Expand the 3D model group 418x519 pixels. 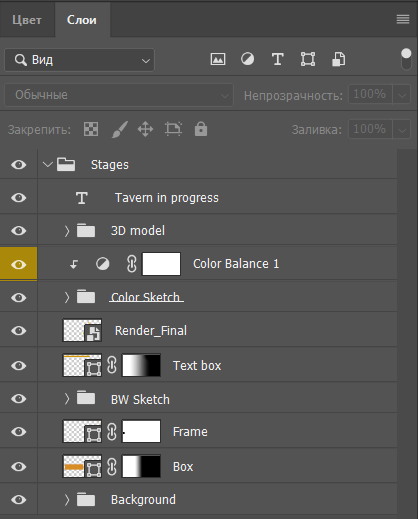pos(67,231)
